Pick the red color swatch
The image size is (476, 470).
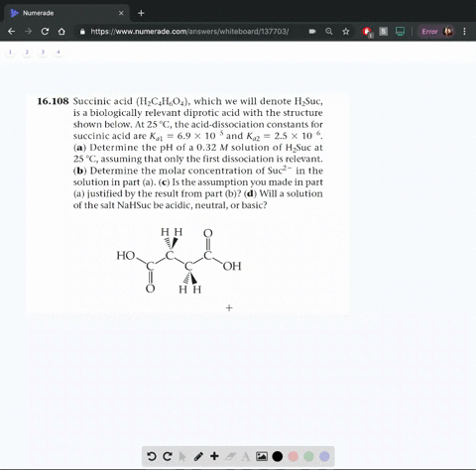pos(294,456)
